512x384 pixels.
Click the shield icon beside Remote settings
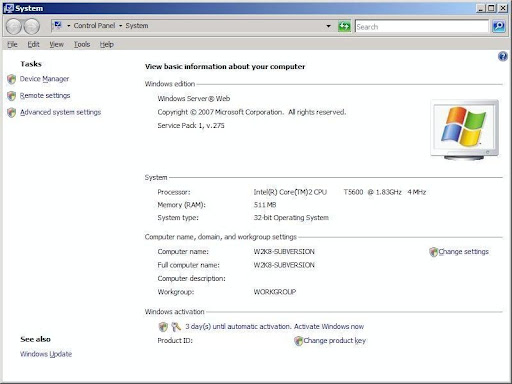(x=12, y=96)
